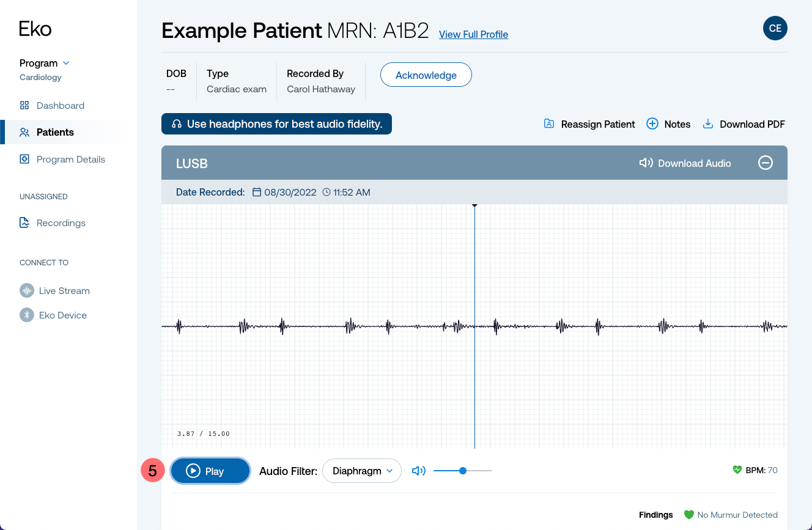The width and height of the screenshot is (812, 530).
Task: Click the Notes plus icon
Action: 652,123
